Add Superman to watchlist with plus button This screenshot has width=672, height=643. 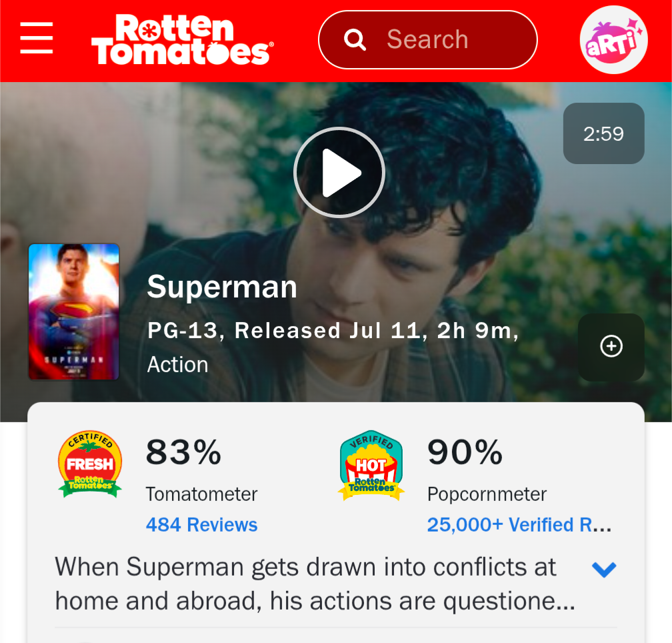tap(611, 347)
